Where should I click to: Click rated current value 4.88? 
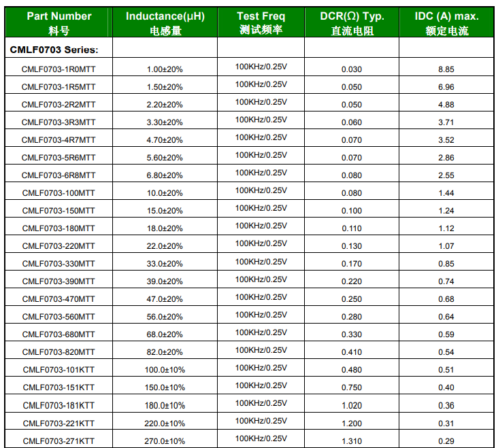click(446, 105)
